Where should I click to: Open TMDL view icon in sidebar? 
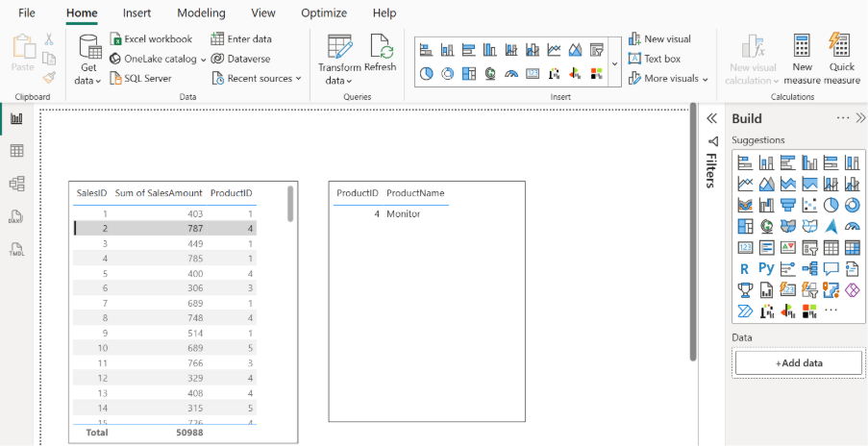pyautogui.click(x=16, y=250)
